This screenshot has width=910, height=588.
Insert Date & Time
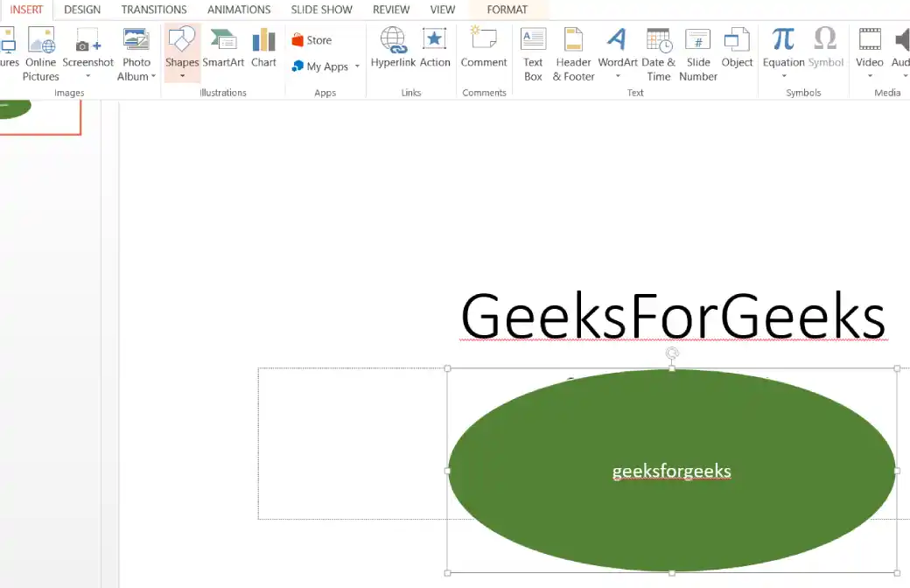[x=659, y=54]
